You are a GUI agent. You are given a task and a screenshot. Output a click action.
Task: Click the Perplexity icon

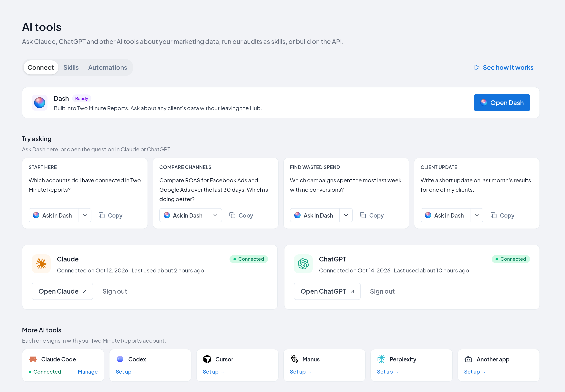[381, 359]
